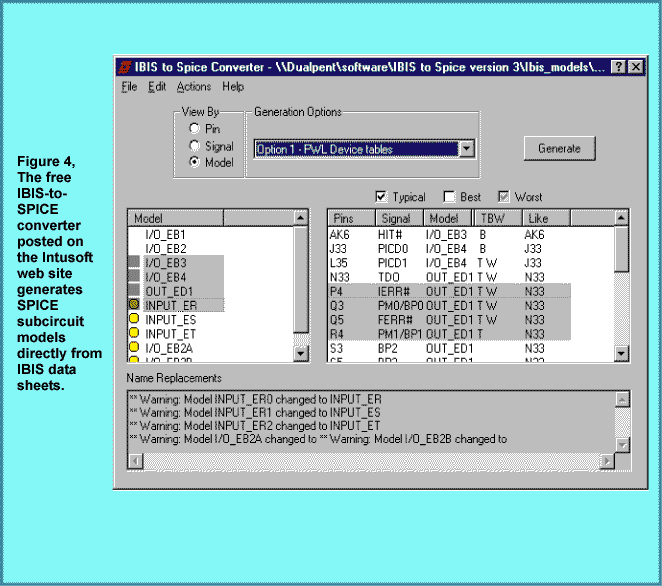Select the I/O_EB1 model entry
This screenshot has height=586, width=662.
point(166,235)
